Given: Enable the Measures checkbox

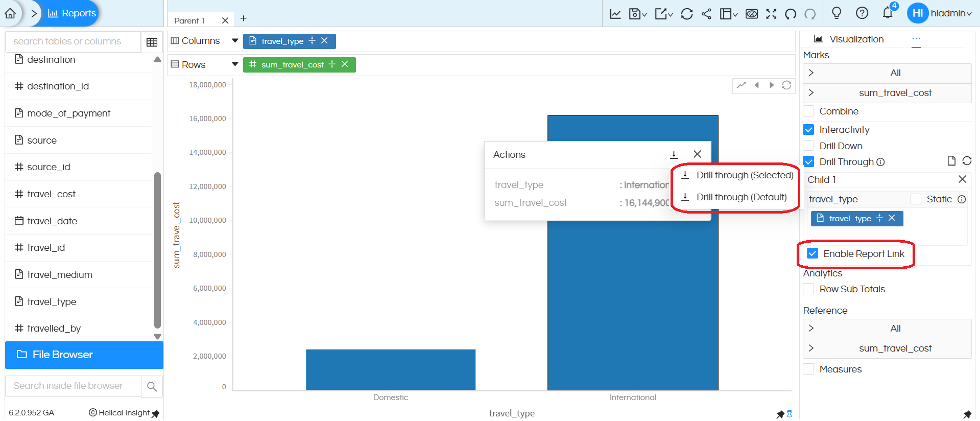Looking at the screenshot, I should coord(808,369).
